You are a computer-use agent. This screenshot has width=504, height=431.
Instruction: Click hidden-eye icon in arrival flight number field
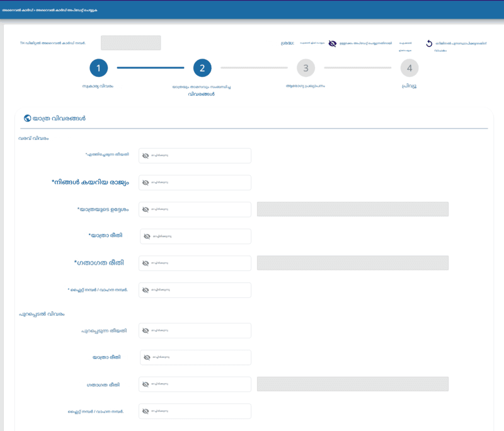pos(146,290)
